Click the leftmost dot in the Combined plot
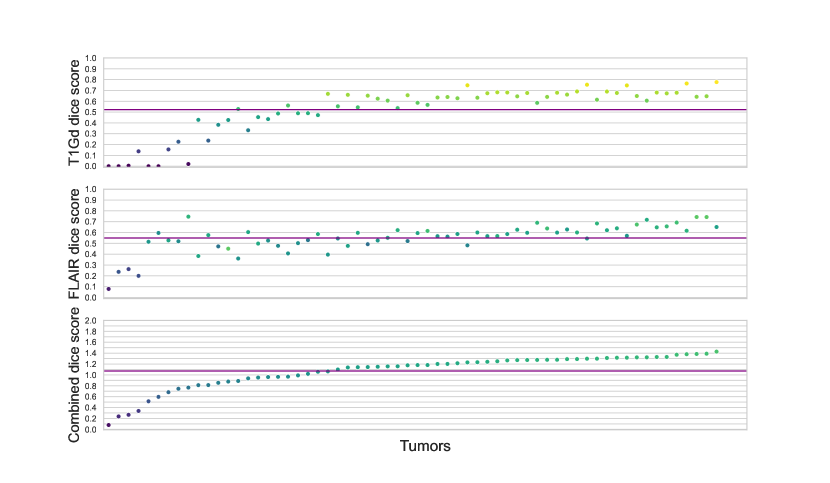The height and width of the screenshot is (483, 830). point(109,425)
